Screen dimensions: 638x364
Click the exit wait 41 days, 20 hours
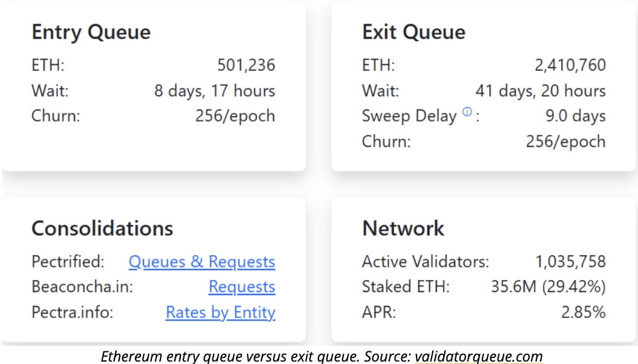pyautogui.click(x=540, y=91)
